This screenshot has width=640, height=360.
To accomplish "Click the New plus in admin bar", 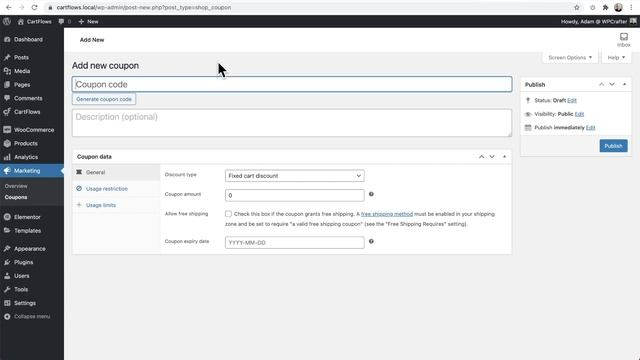I will pos(81,21).
